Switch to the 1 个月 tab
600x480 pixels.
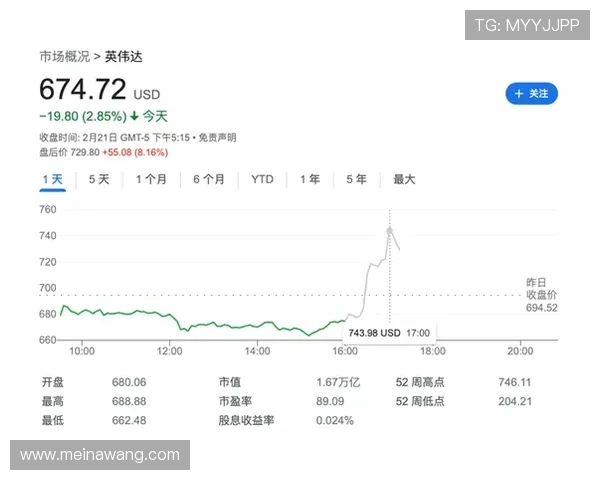152,179
